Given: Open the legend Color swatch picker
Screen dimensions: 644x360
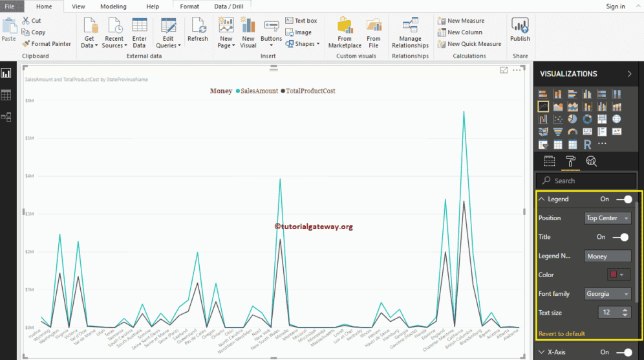Looking at the screenshot, I should pyautogui.click(x=618, y=275).
